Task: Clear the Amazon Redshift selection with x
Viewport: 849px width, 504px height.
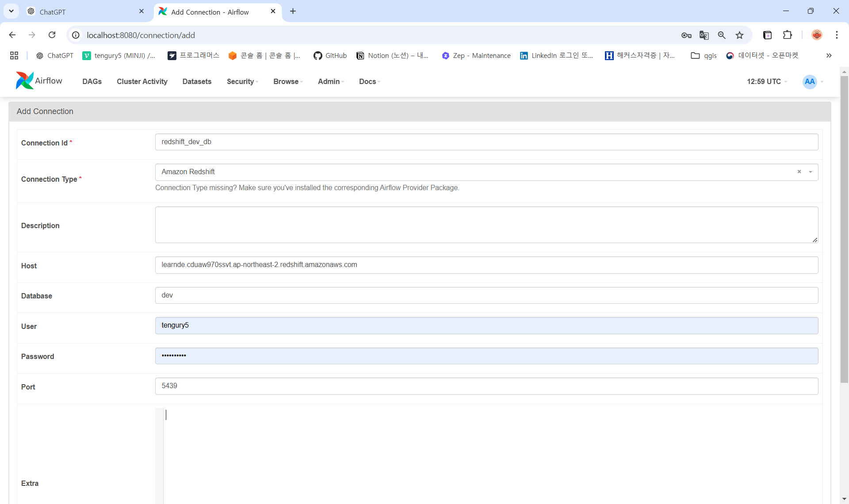Action: coord(799,172)
